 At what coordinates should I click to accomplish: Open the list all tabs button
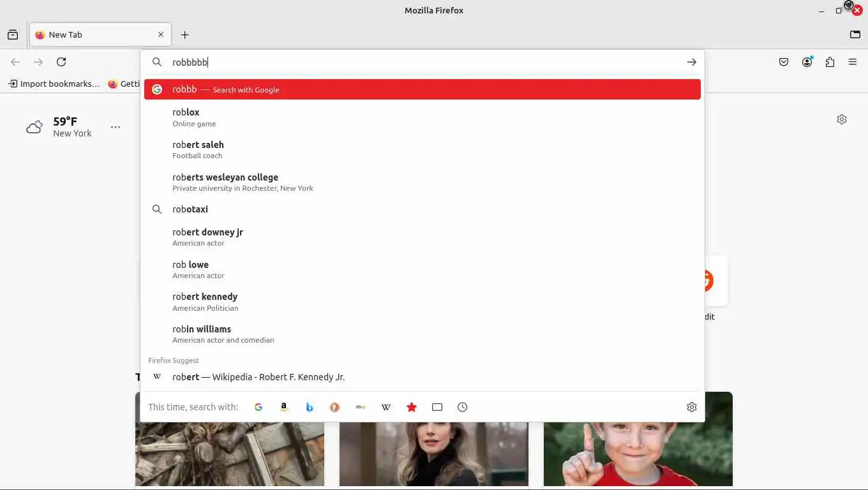pyautogui.click(x=855, y=34)
